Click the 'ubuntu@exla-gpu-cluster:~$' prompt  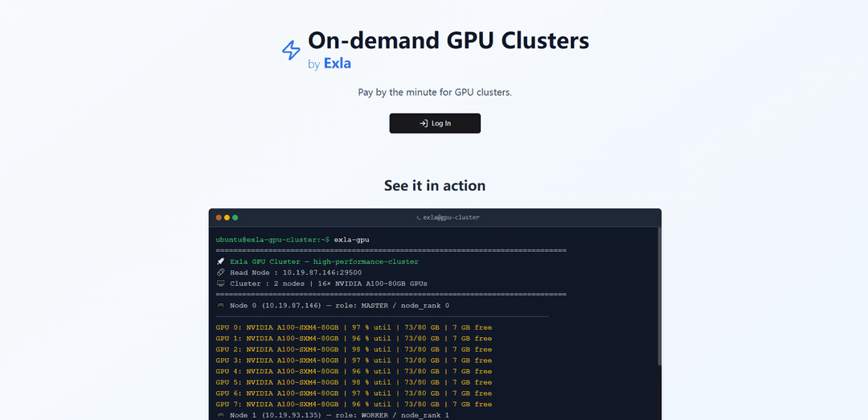[x=273, y=240]
